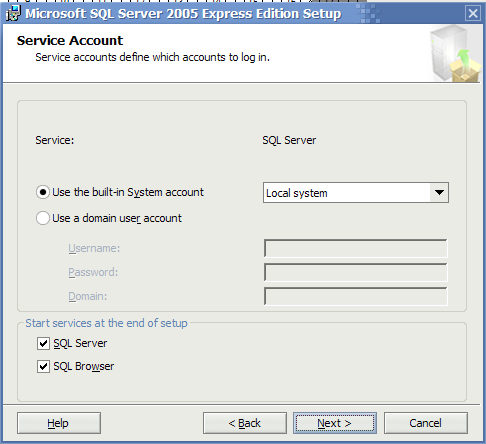Click the server box graphic in header
486x444 pixels.
tap(455, 54)
